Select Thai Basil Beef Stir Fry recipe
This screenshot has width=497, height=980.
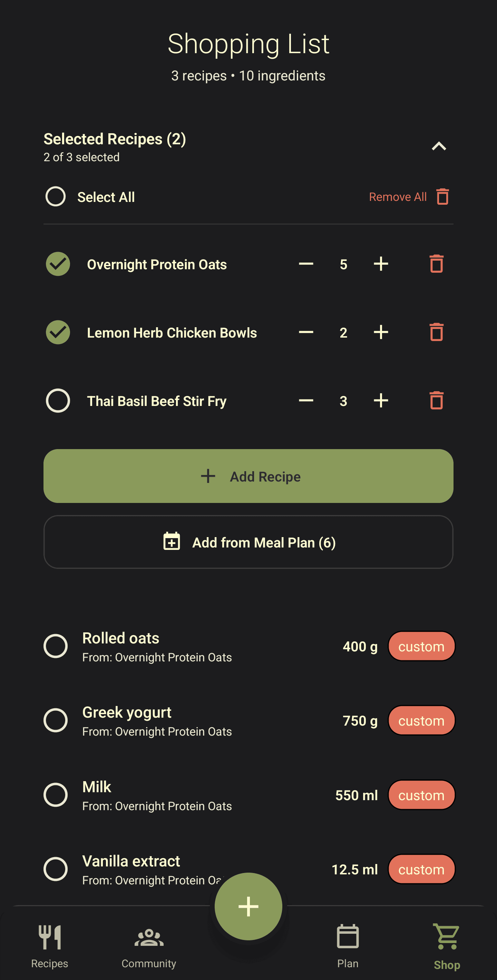click(x=57, y=400)
